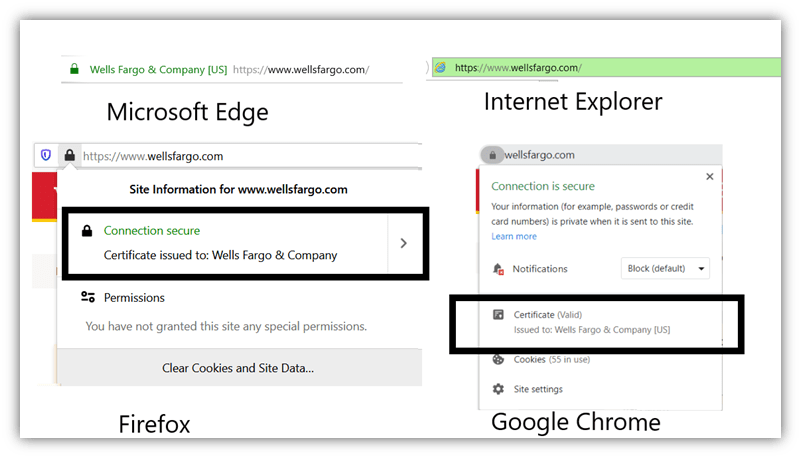
Task: Click the Edge URL https://www.wellsfargo.com/
Action: [x=301, y=69]
